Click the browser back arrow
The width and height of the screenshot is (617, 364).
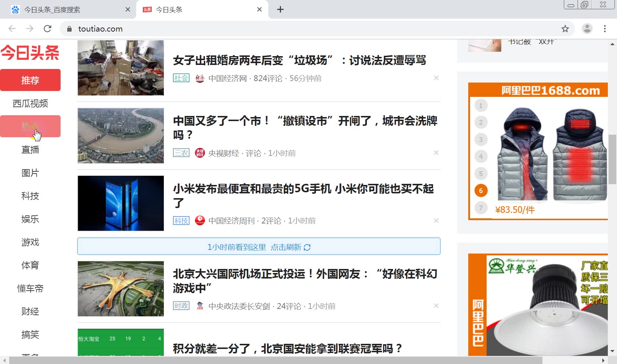tap(12, 29)
